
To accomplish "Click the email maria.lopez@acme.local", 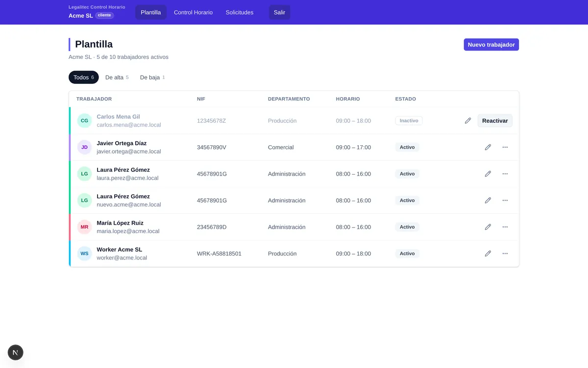I will (x=128, y=231).
